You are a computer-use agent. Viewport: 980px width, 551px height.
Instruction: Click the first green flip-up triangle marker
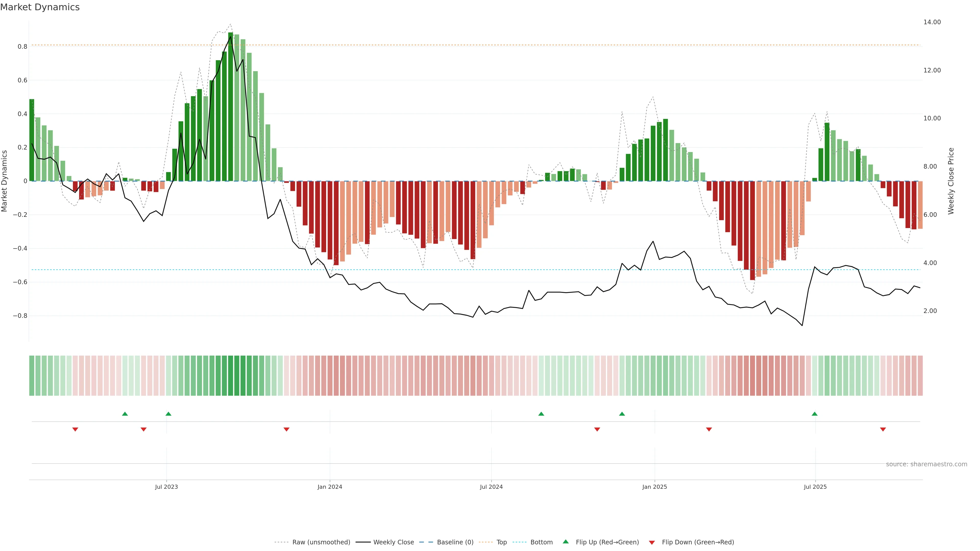(x=125, y=414)
